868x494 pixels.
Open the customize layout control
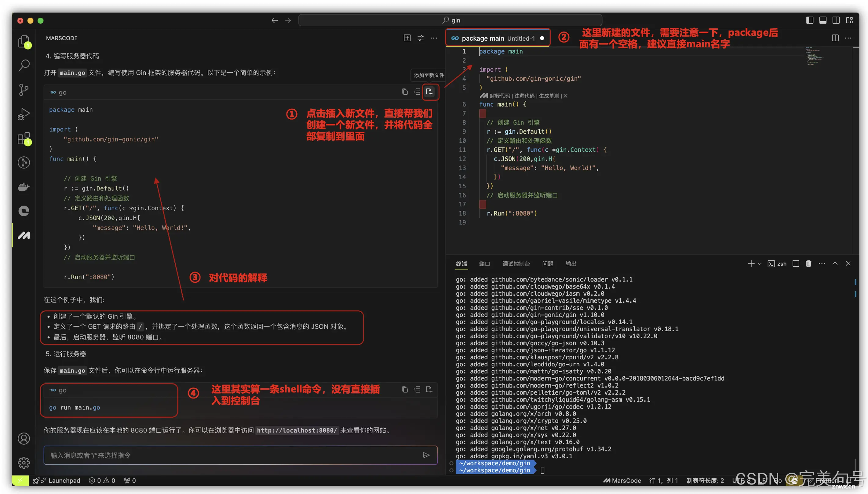(849, 20)
